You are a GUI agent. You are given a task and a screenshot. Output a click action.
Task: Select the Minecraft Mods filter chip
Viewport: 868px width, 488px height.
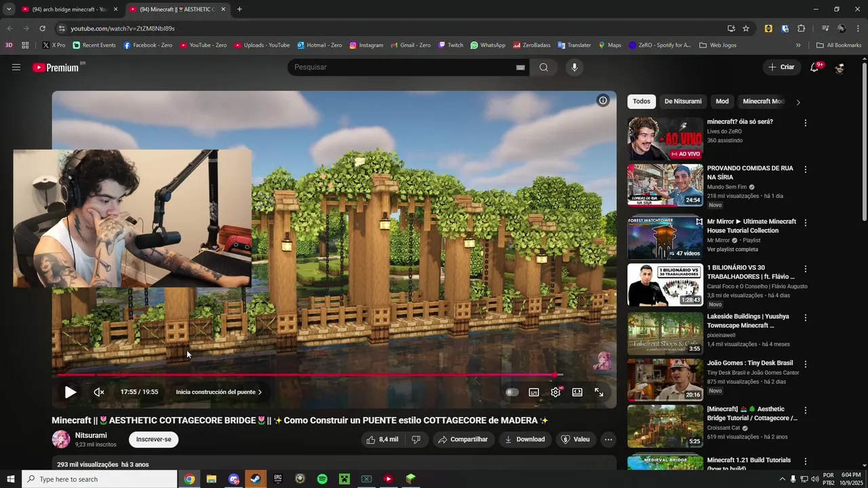(763, 101)
